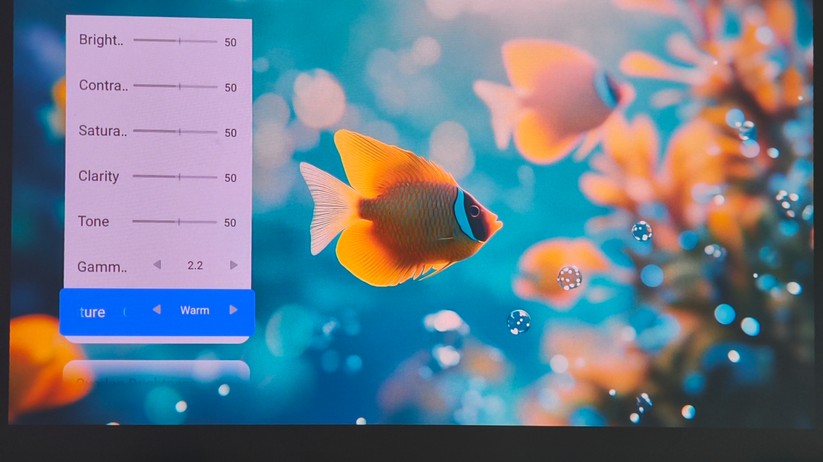Increase Gamma with the right arrow
Image resolution: width=823 pixels, height=462 pixels.
tap(234, 265)
